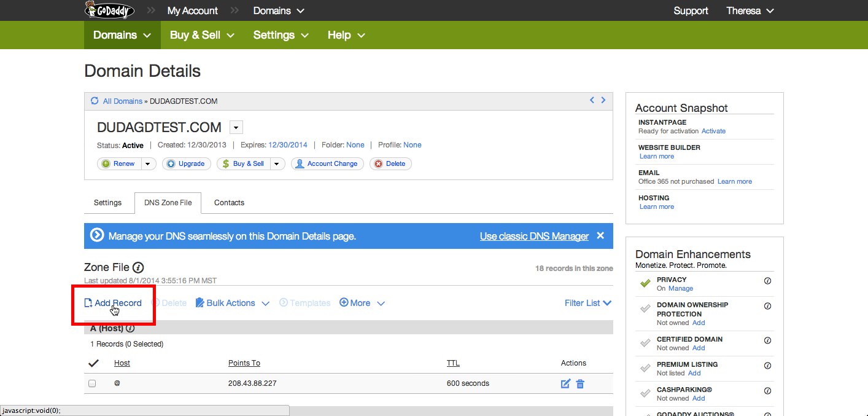
Task: Go to previous domain arrow
Action: (x=592, y=100)
